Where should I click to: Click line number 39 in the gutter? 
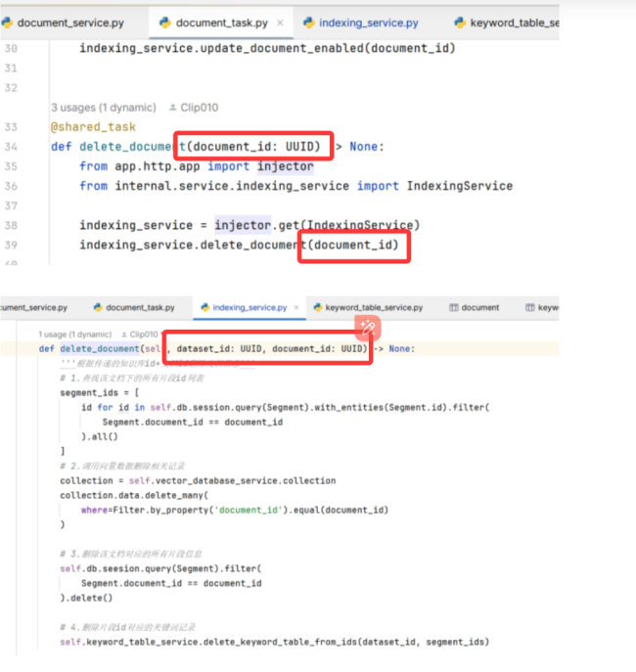[11, 246]
